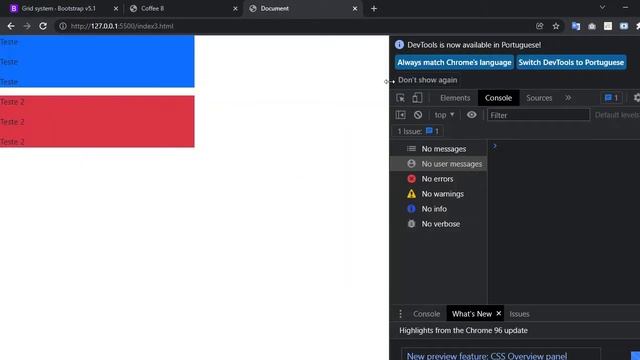Close the Grid system Bootstrap tab
The height and width of the screenshot is (360, 640).
coord(116,9)
